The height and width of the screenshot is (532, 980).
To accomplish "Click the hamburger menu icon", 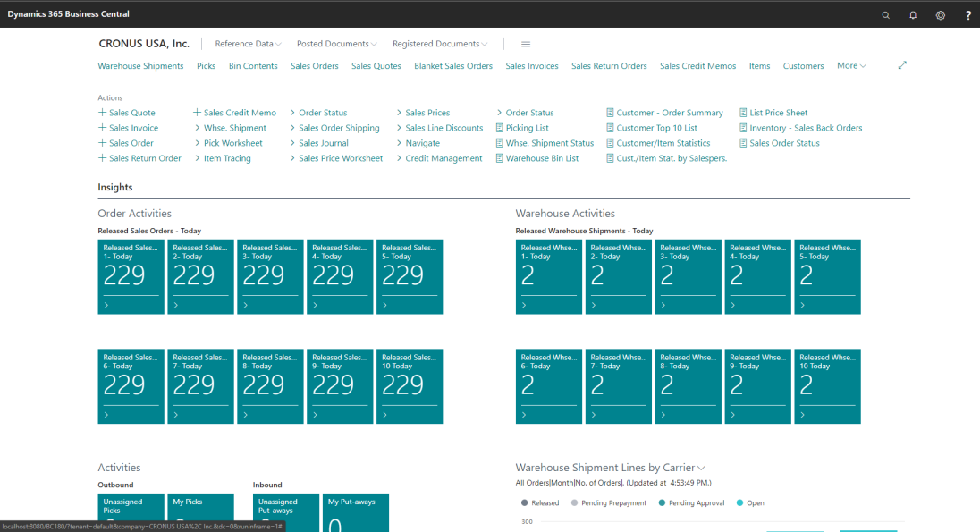I will [526, 44].
